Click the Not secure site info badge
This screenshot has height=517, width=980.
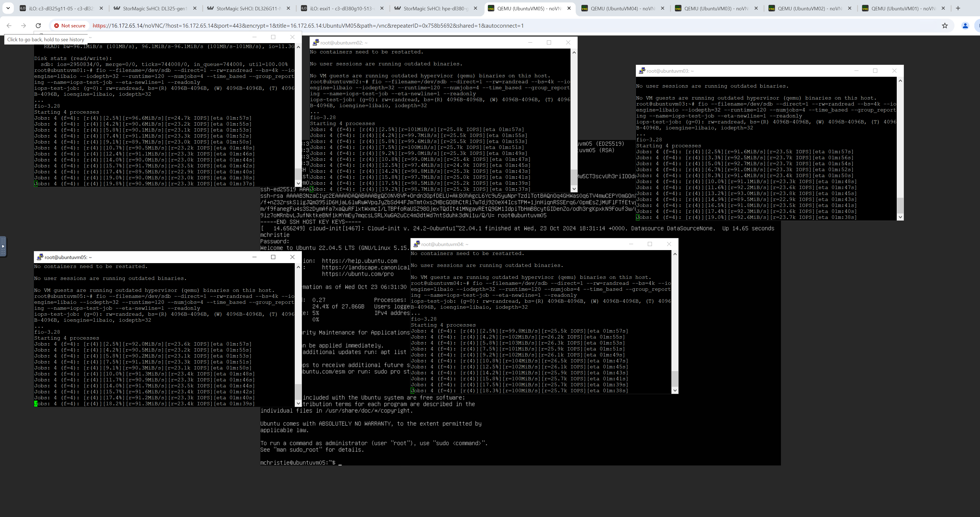(70, 25)
